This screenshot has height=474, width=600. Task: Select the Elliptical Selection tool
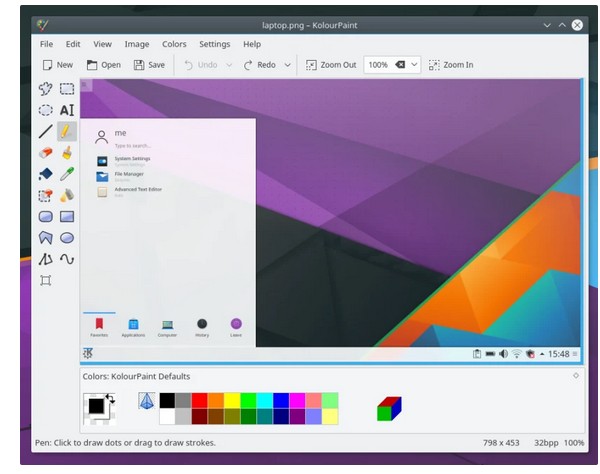pyautogui.click(x=46, y=110)
